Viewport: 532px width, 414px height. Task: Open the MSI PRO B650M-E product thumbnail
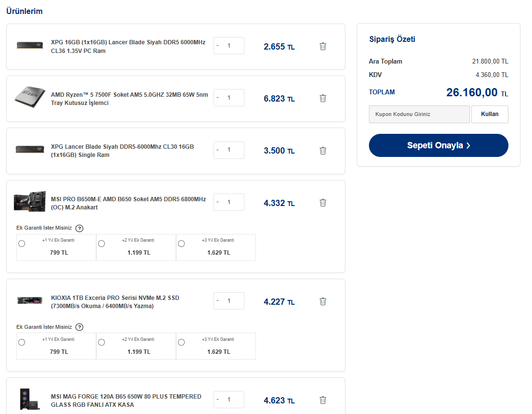(x=30, y=202)
